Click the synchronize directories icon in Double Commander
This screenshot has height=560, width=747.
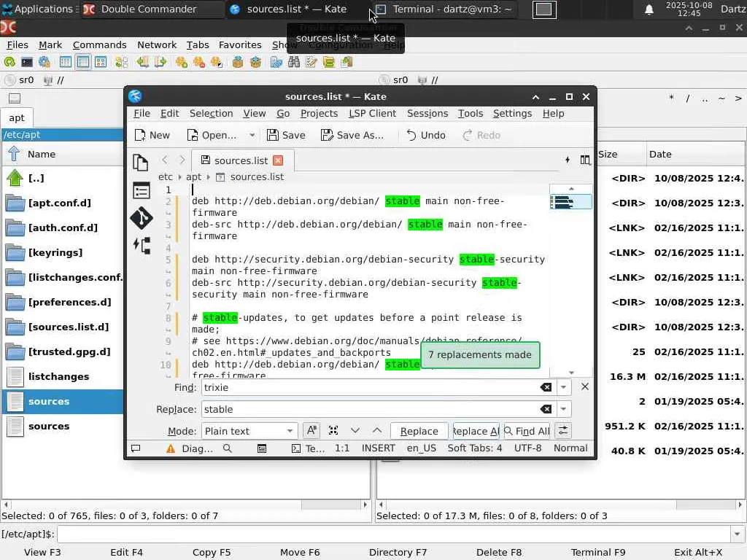coord(329,62)
